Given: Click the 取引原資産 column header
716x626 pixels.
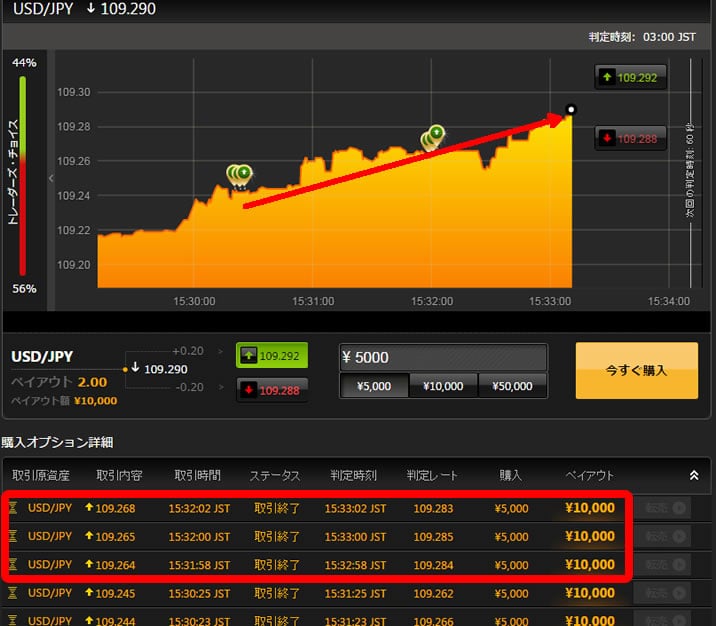Looking at the screenshot, I should pos(41,475).
